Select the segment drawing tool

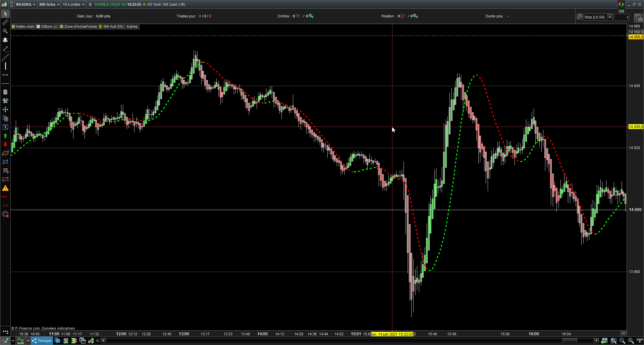point(5,49)
